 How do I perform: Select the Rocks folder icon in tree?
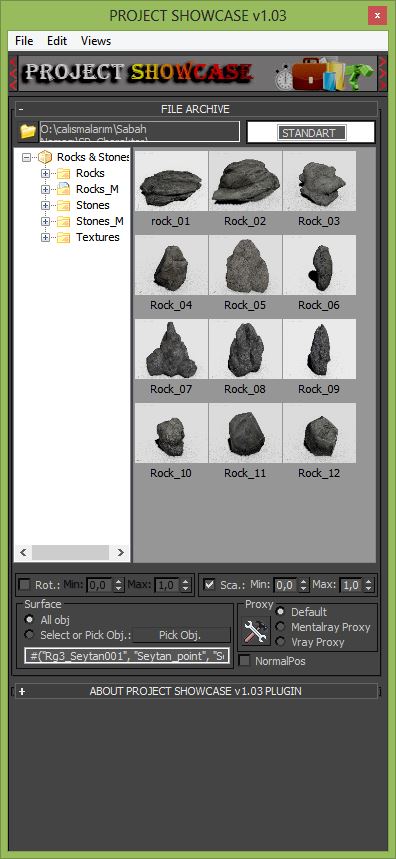click(x=64, y=174)
